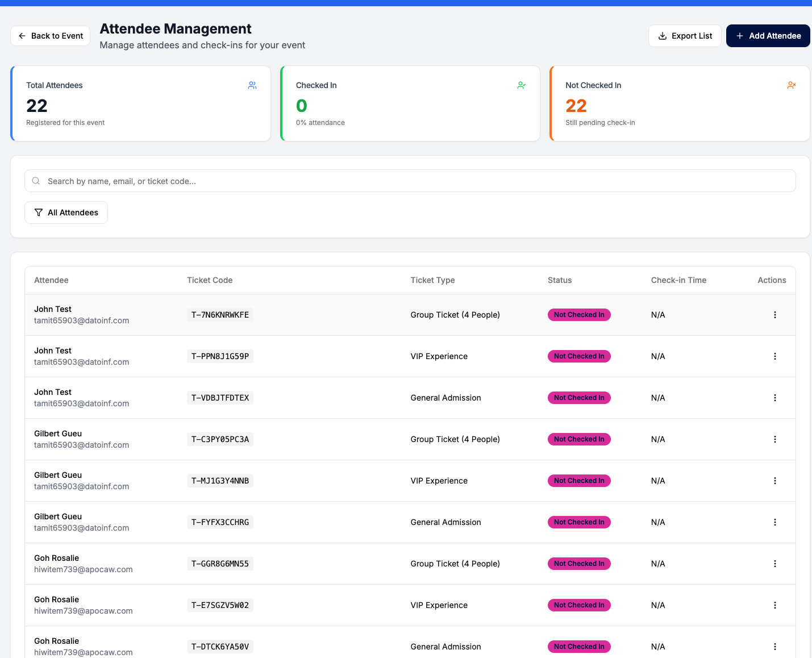Focus the attendee search field

pos(410,181)
